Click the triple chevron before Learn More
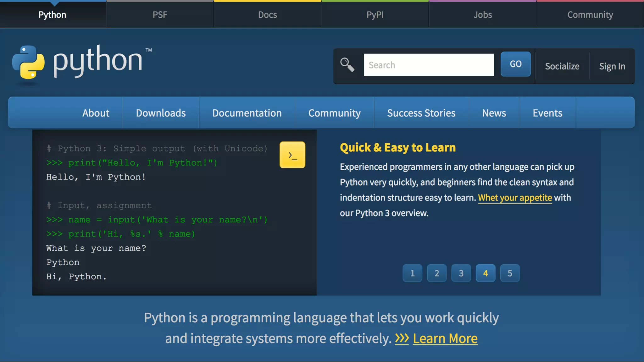644x362 pixels. click(x=402, y=338)
